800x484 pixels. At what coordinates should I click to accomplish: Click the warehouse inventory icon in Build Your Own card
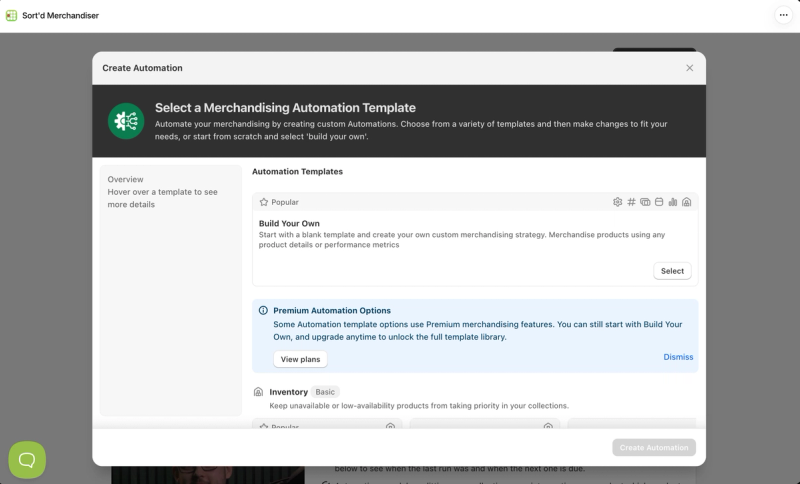click(x=686, y=202)
